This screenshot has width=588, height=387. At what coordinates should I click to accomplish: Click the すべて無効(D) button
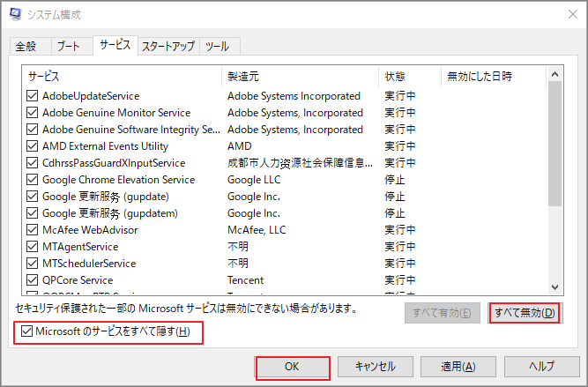pos(525,313)
